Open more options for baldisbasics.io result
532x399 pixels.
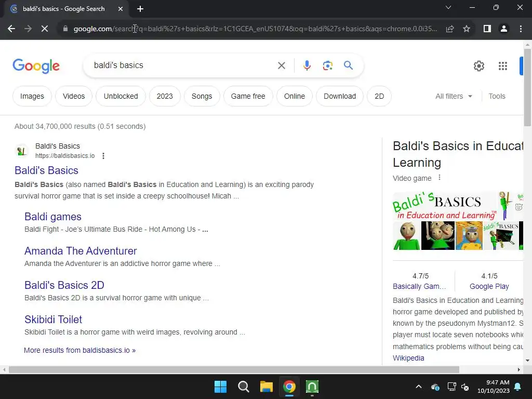tap(103, 156)
